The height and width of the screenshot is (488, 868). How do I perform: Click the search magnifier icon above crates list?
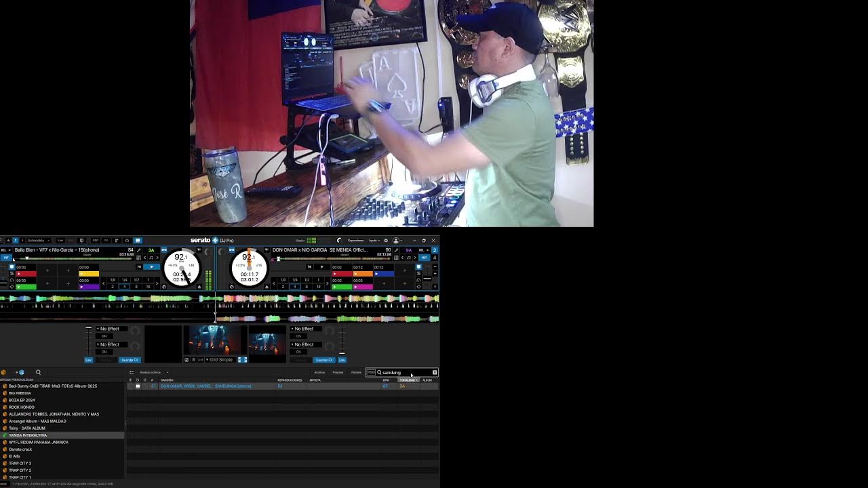[38, 372]
